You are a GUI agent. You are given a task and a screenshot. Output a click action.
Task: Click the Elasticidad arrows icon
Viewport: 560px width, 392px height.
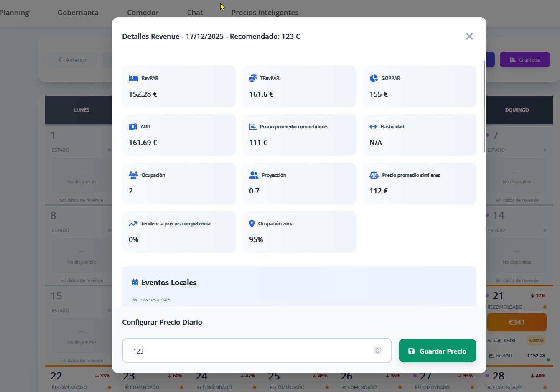tap(373, 127)
